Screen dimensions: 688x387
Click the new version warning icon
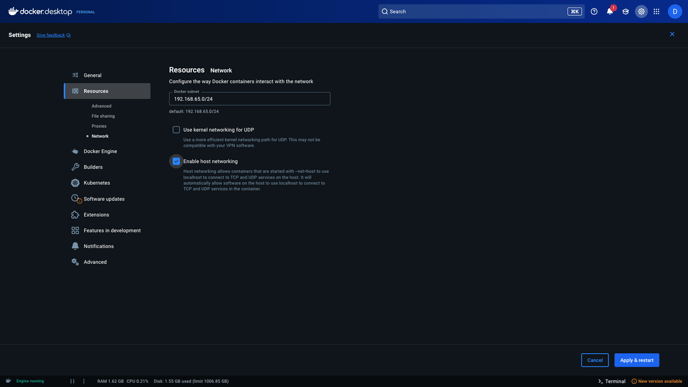pyautogui.click(x=634, y=381)
